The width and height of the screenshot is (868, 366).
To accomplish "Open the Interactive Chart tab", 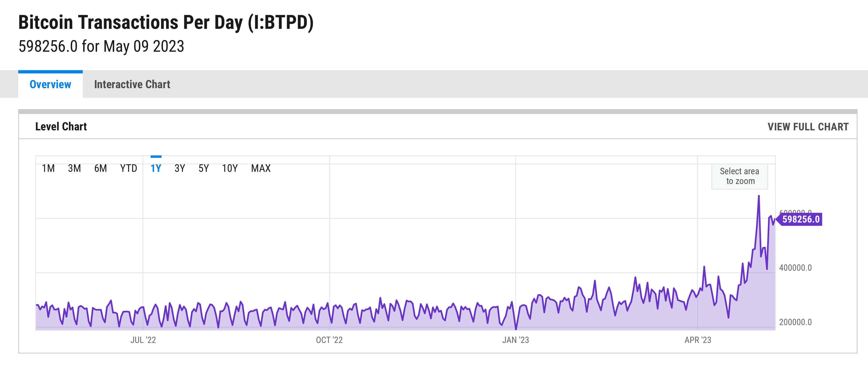I will (x=132, y=84).
